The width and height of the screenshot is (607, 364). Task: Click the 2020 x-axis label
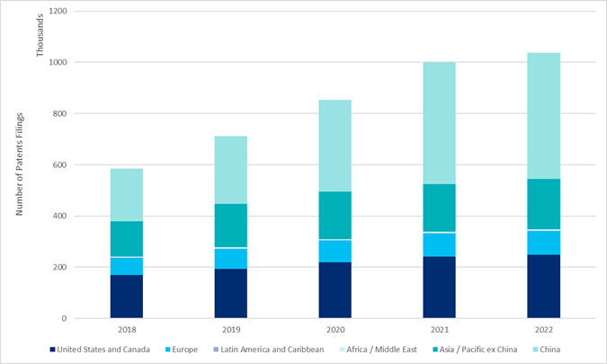click(335, 329)
